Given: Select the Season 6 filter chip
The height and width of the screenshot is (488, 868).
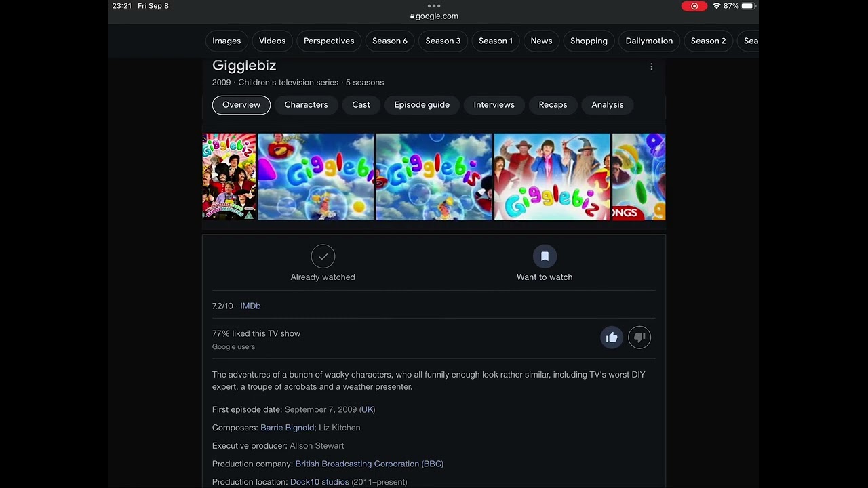Looking at the screenshot, I should (390, 41).
